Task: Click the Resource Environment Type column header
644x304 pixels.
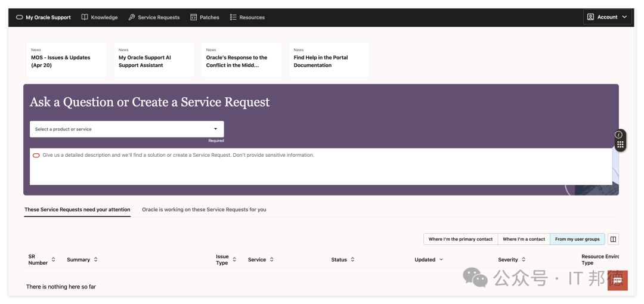Action: point(600,260)
